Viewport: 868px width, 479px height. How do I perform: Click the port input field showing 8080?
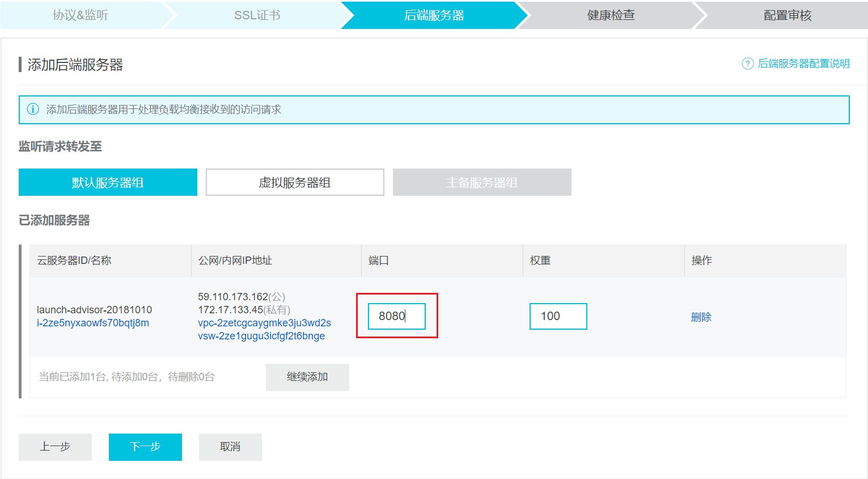[x=396, y=316]
